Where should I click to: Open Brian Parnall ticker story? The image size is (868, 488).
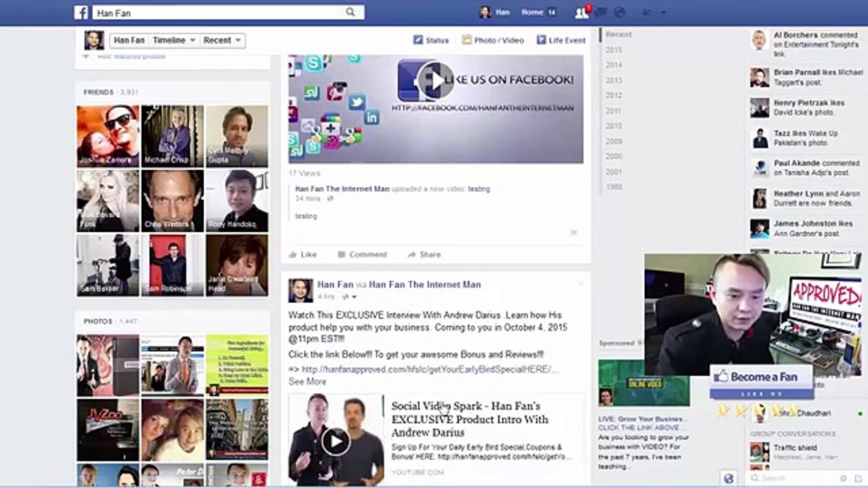pos(806,77)
